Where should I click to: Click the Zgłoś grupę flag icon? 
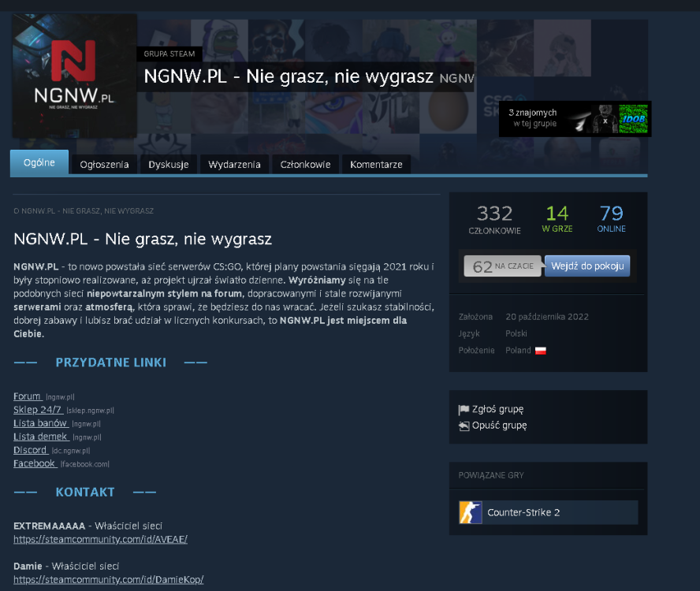pyautogui.click(x=464, y=409)
